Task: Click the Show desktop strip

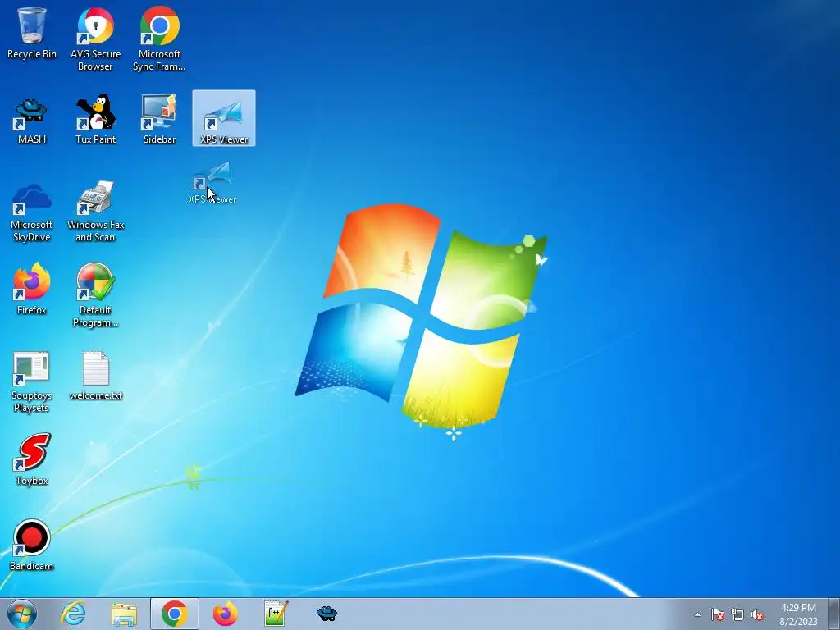Action: (x=833, y=614)
